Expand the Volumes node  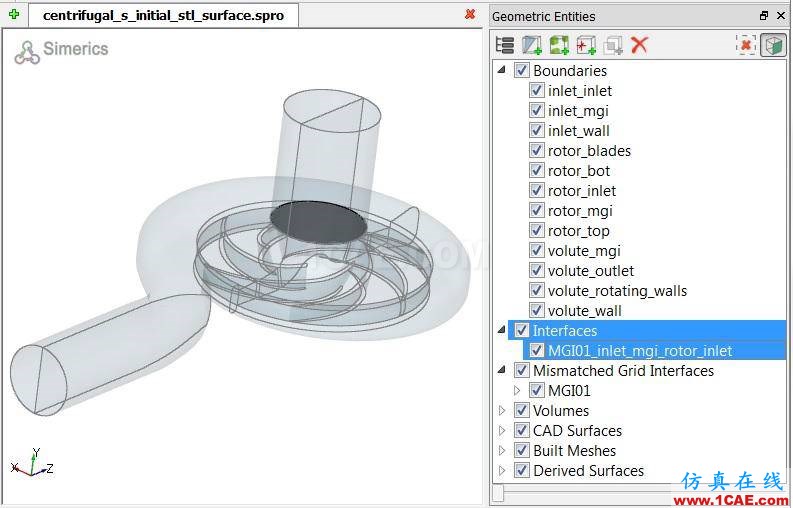click(502, 410)
